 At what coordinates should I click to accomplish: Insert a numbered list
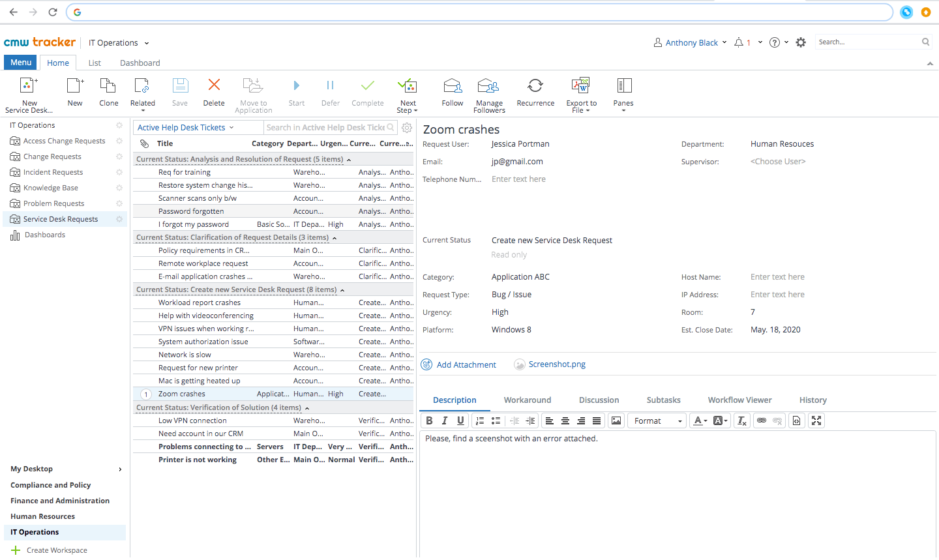pyautogui.click(x=480, y=420)
